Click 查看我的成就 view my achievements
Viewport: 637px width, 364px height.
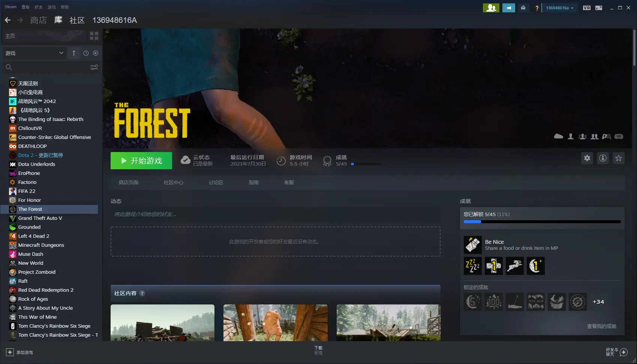tap(602, 327)
